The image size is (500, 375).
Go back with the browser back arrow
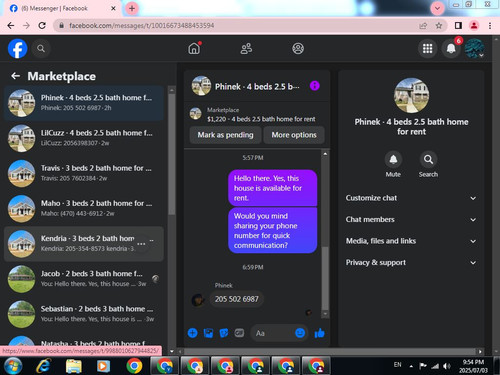11,25
